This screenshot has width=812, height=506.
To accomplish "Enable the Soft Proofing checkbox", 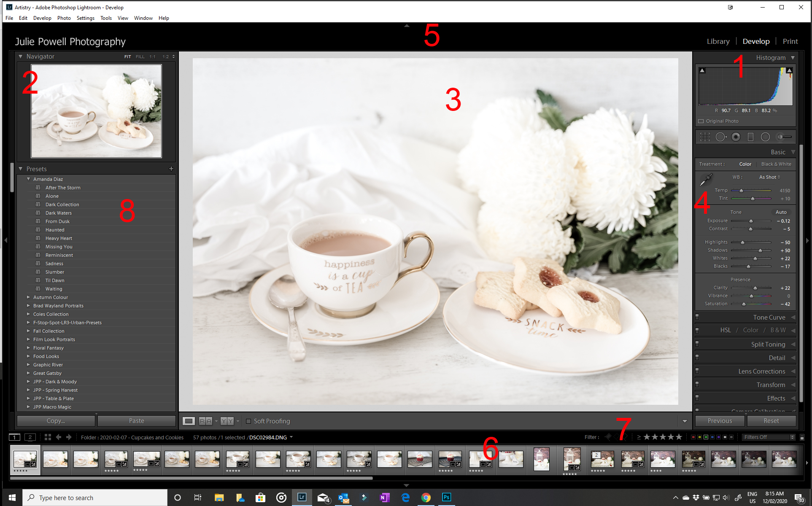I will pyautogui.click(x=248, y=421).
